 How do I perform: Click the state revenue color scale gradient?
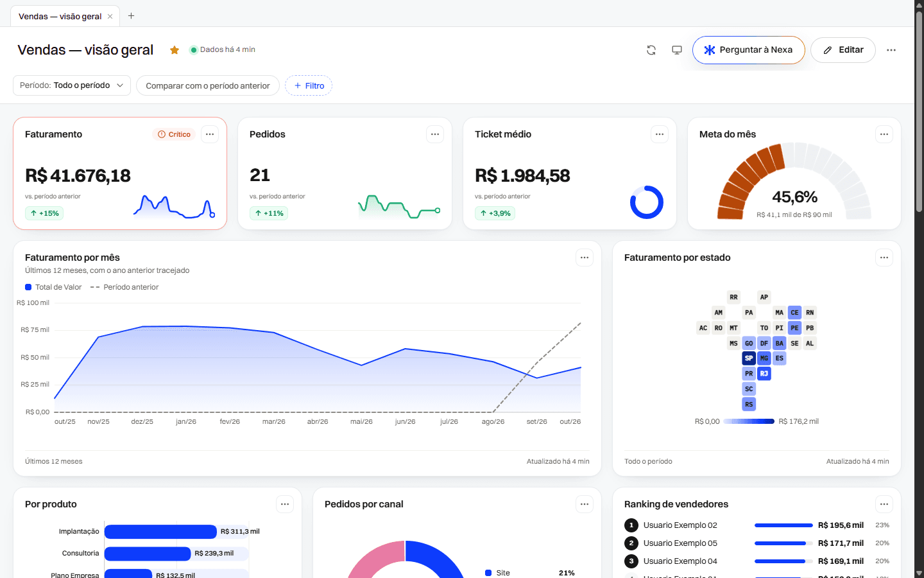pyautogui.click(x=749, y=421)
